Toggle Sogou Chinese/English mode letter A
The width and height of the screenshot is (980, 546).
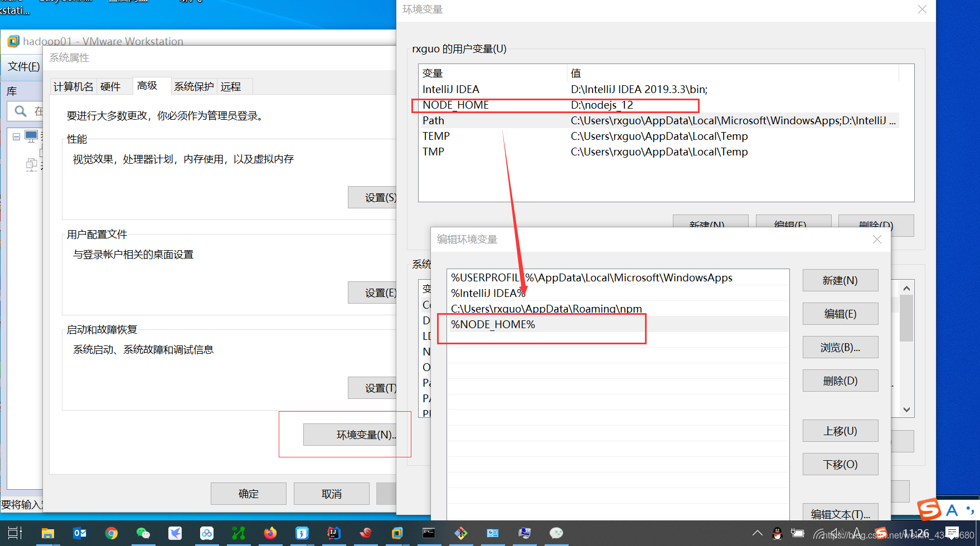952,510
